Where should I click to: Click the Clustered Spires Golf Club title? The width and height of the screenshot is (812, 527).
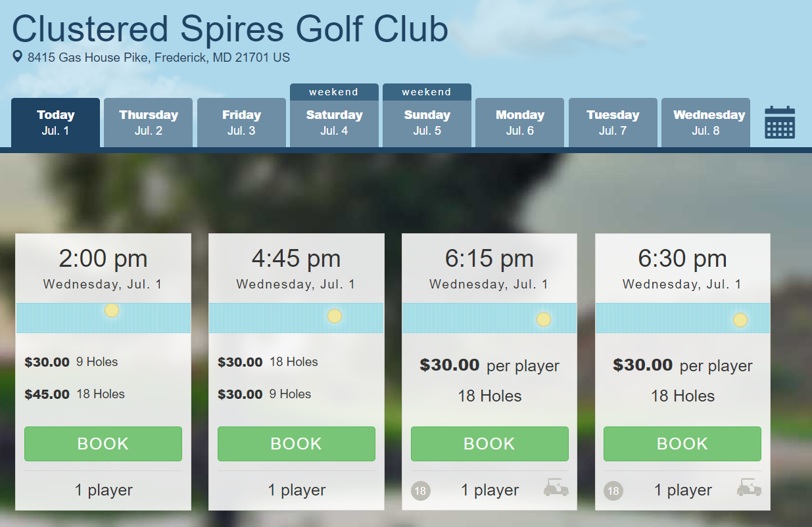pos(230,29)
